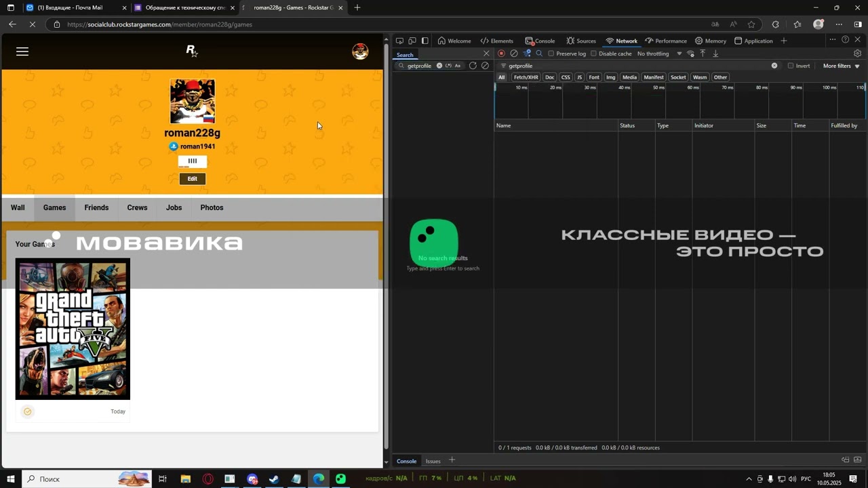Show hidden system tray icons
The height and width of the screenshot is (488, 868).
pyautogui.click(x=749, y=479)
